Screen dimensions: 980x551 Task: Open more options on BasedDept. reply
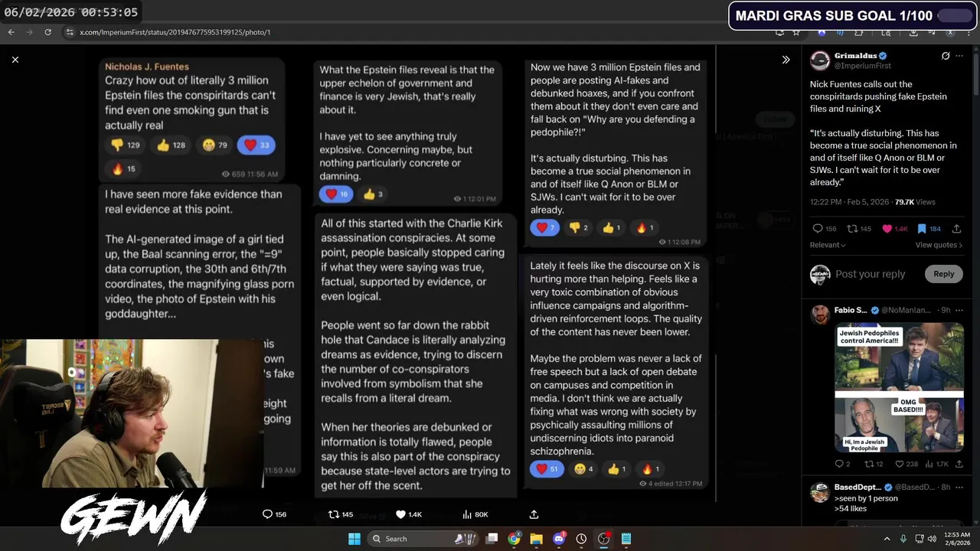coord(959,487)
